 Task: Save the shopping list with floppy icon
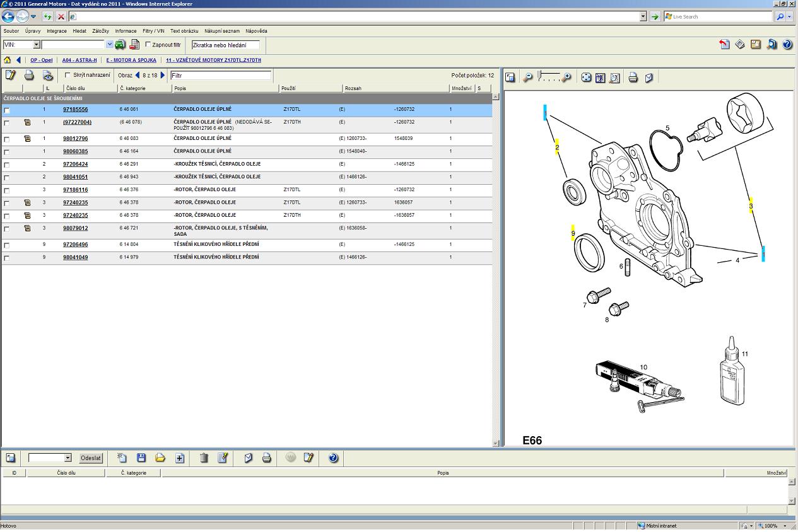coord(141,458)
